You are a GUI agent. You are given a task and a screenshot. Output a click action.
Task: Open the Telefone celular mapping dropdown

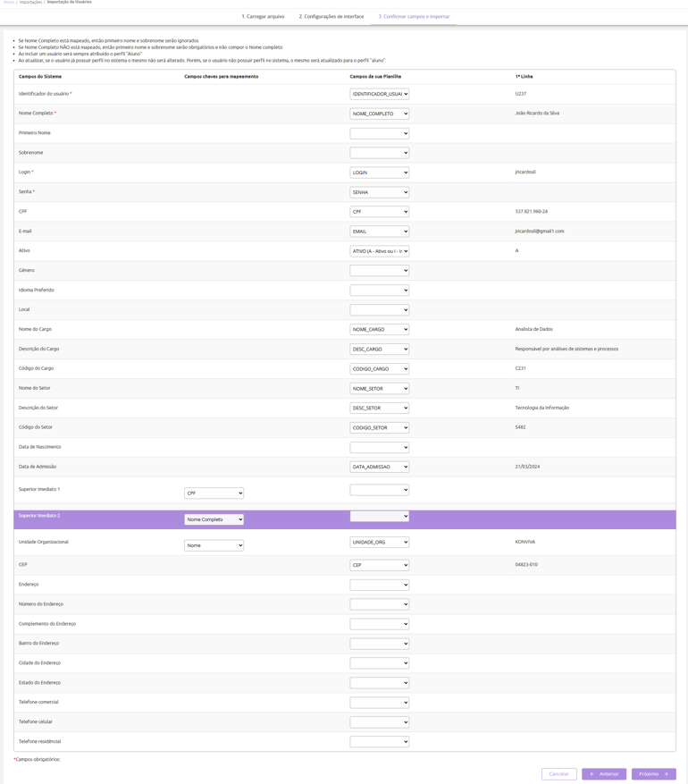[379, 722]
